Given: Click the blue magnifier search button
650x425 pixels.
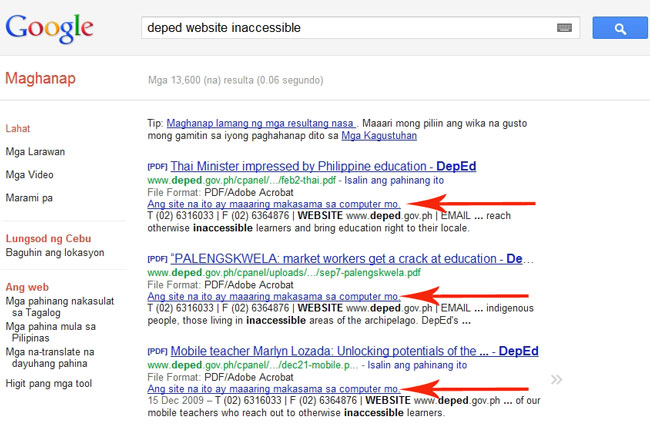Looking at the screenshot, I should [x=620, y=28].
